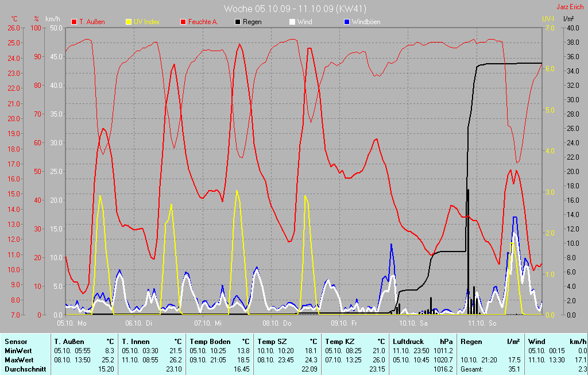
Task: Click the 10.10. Sa date label
Action: [413, 323]
